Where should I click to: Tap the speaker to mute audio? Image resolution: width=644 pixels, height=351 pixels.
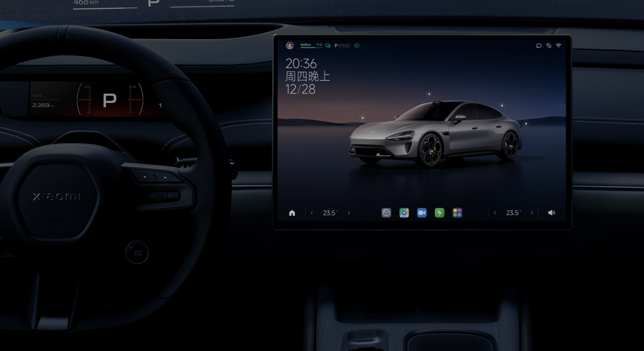pyautogui.click(x=551, y=213)
